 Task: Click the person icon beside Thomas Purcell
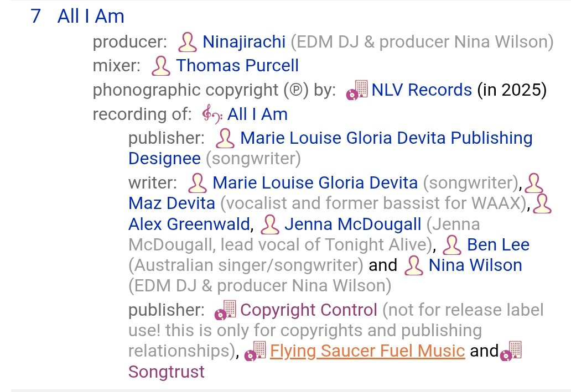coord(160,66)
